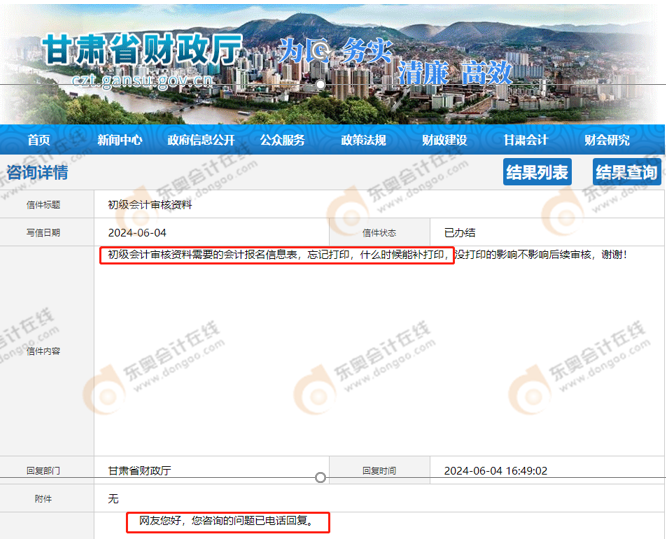Image resolution: width=666 pixels, height=545 pixels.
Task: Go to 新闻中心 in navigation bar
Action: [119, 140]
